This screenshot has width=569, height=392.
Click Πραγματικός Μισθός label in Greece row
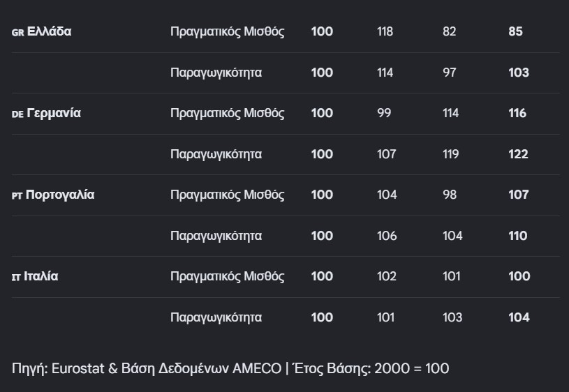tap(227, 32)
